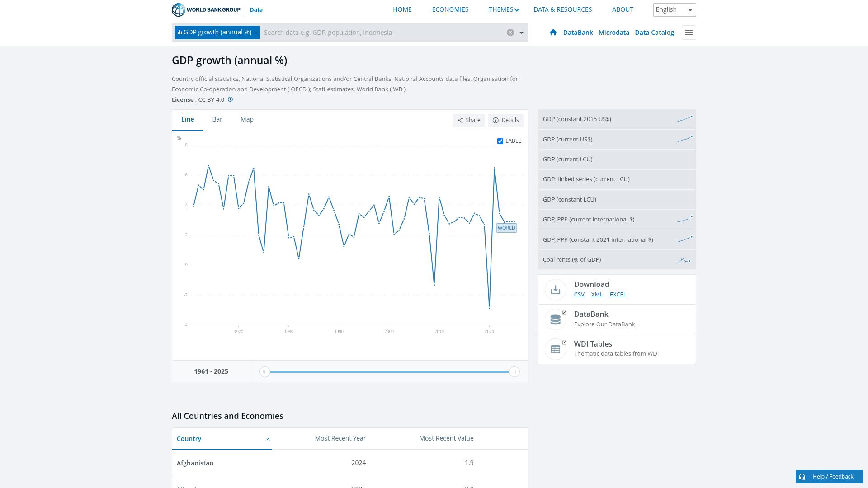868x488 pixels.
Task: Open the Data Catalog link
Action: click(654, 33)
